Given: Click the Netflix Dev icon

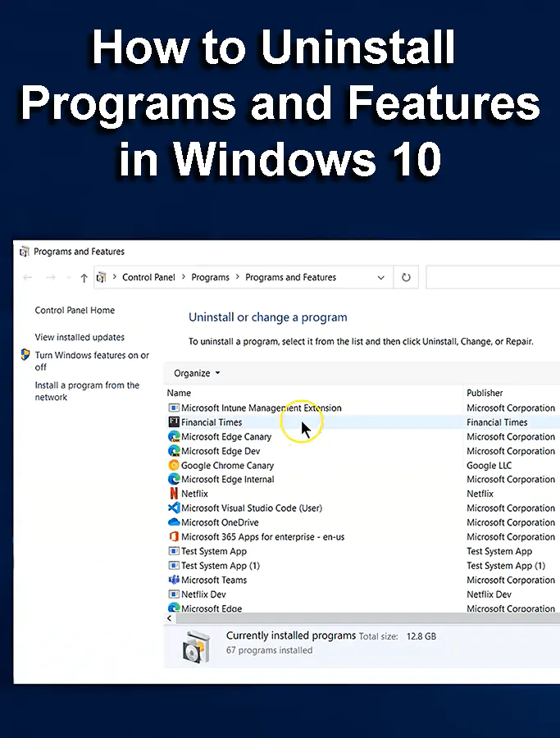Looking at the screenshot, I should pos(174,594).
